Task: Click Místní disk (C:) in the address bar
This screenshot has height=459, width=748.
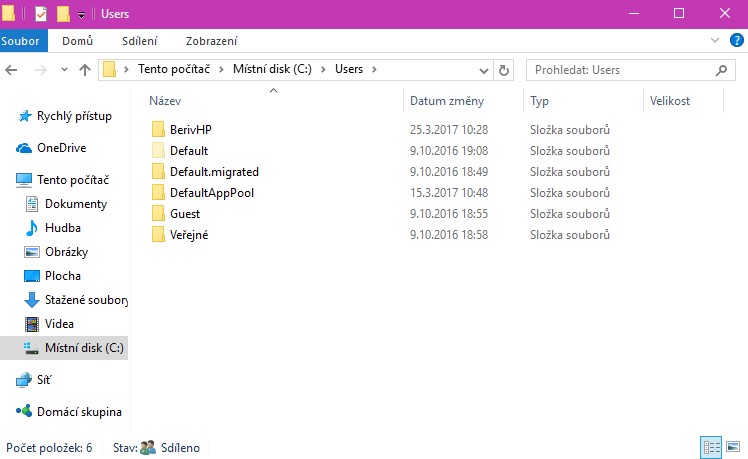Action: coord(272,69)
